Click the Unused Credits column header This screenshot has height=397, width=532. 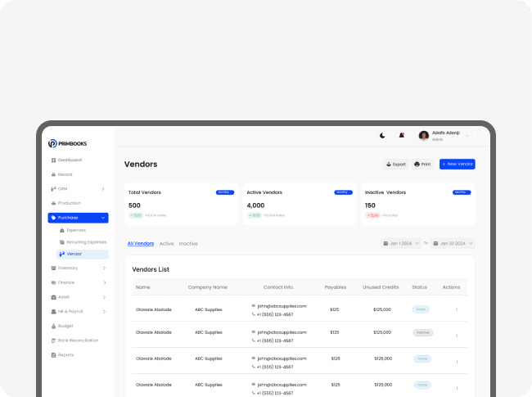(x=381, y=287)
